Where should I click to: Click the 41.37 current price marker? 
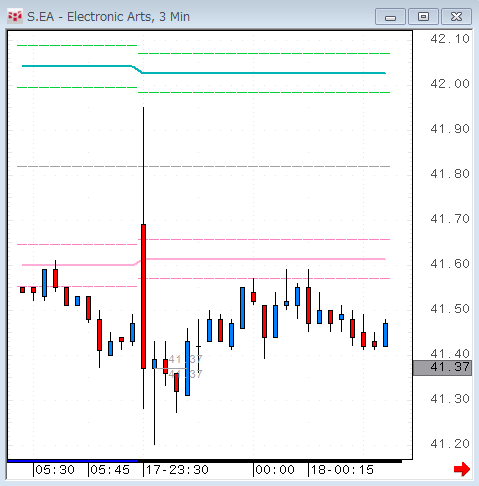442,368
